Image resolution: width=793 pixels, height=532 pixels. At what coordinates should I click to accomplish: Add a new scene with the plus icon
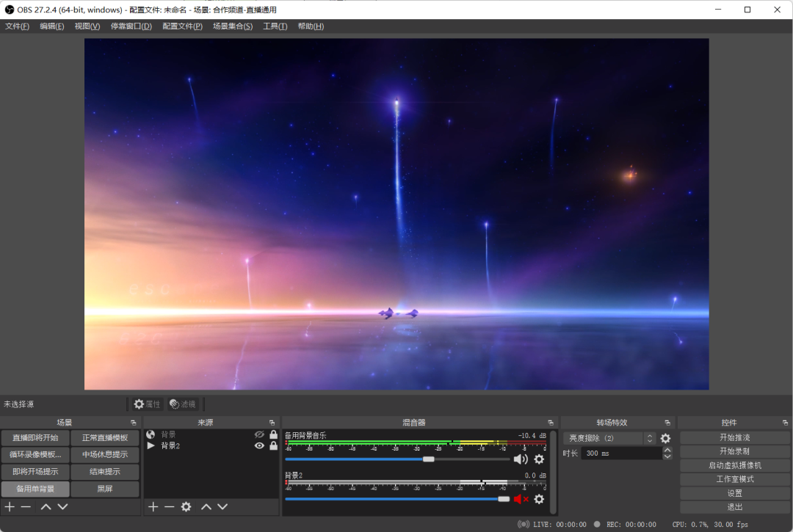(x=10, y=507)
